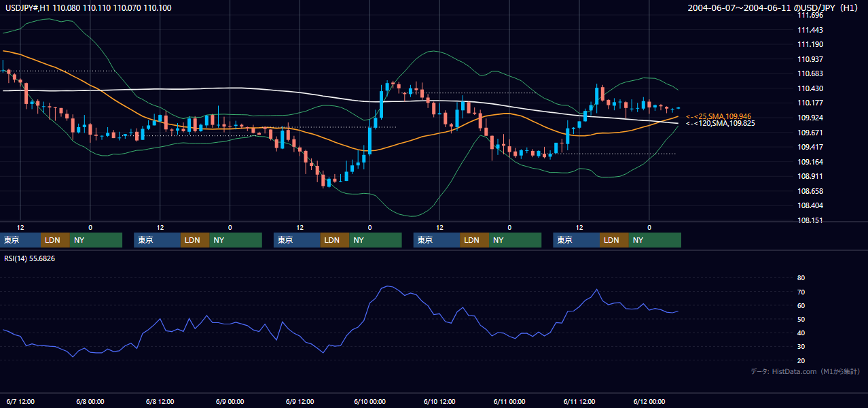
Task: Click the 6/11 12:00 date axis label
Action: click(579, 401)
